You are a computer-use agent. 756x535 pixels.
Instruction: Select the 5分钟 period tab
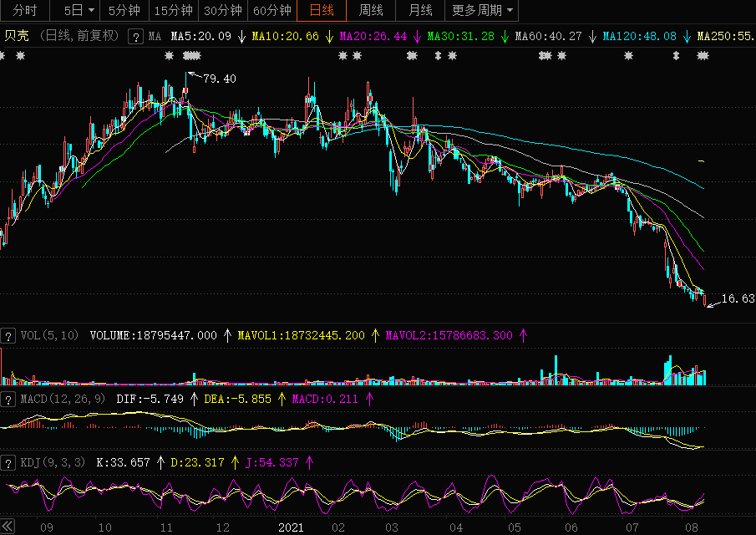click(x=124, y=10)
